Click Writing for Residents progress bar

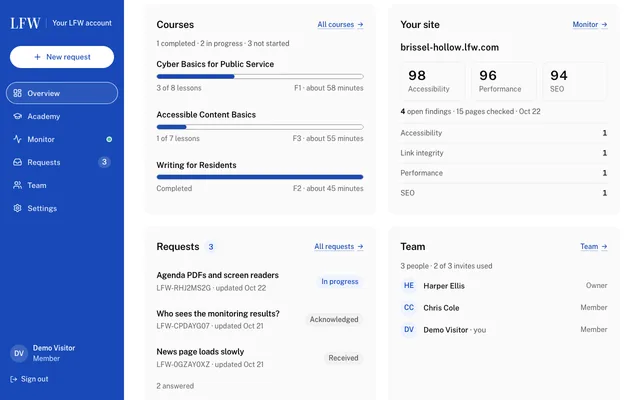(260, 177)
